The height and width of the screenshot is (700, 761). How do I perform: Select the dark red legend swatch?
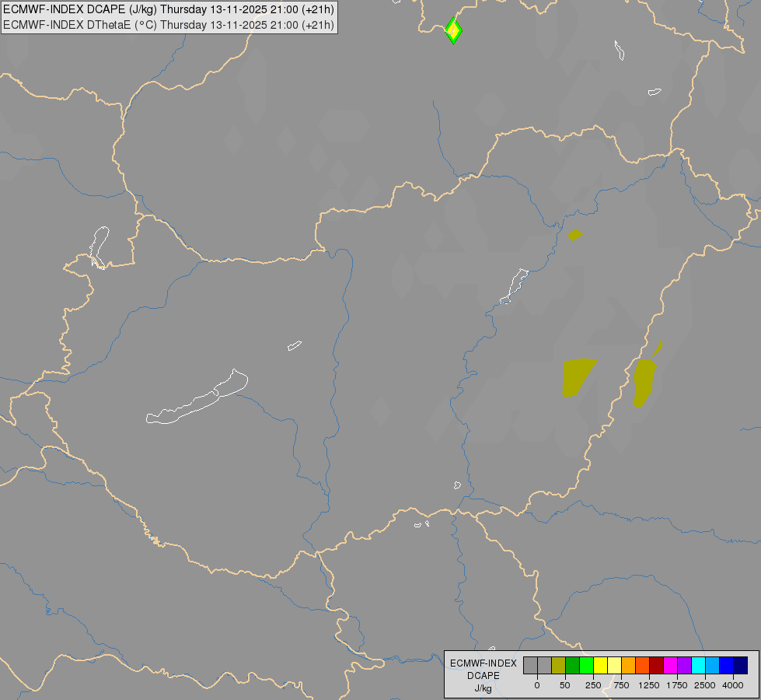point(657,666)
